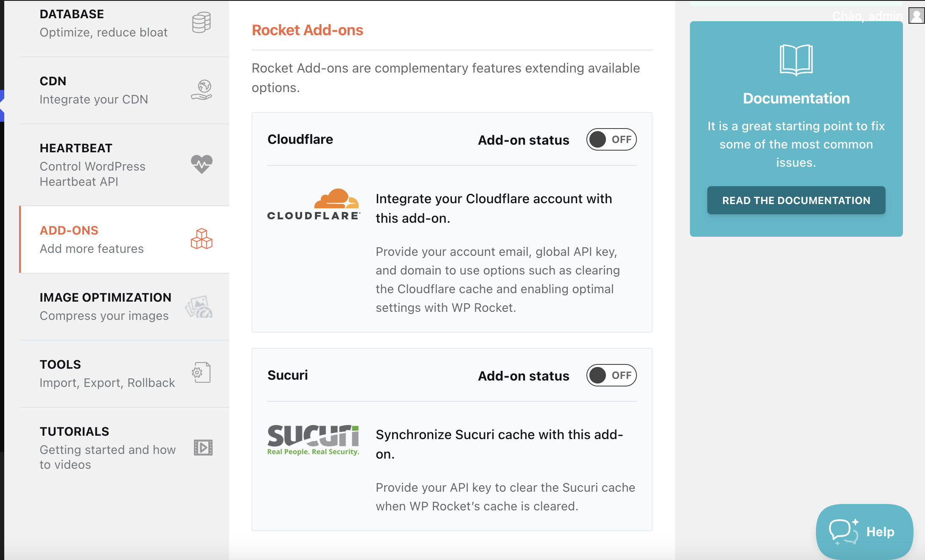Image resolution: width=925 pixels, height=560 pixels.
Task: Click the admin user avatar icon
Action: pos(916,16)
